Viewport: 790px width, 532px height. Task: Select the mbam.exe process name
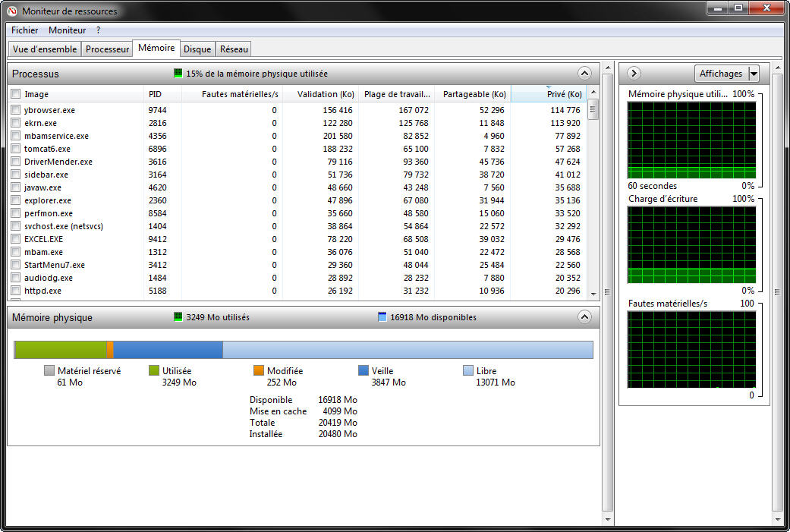pos(43,252)
